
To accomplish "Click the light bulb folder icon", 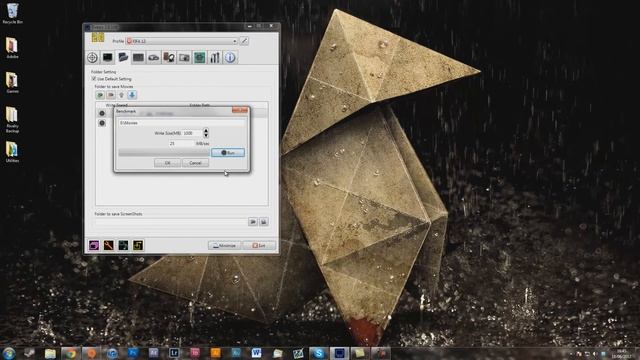I will 121,95.
